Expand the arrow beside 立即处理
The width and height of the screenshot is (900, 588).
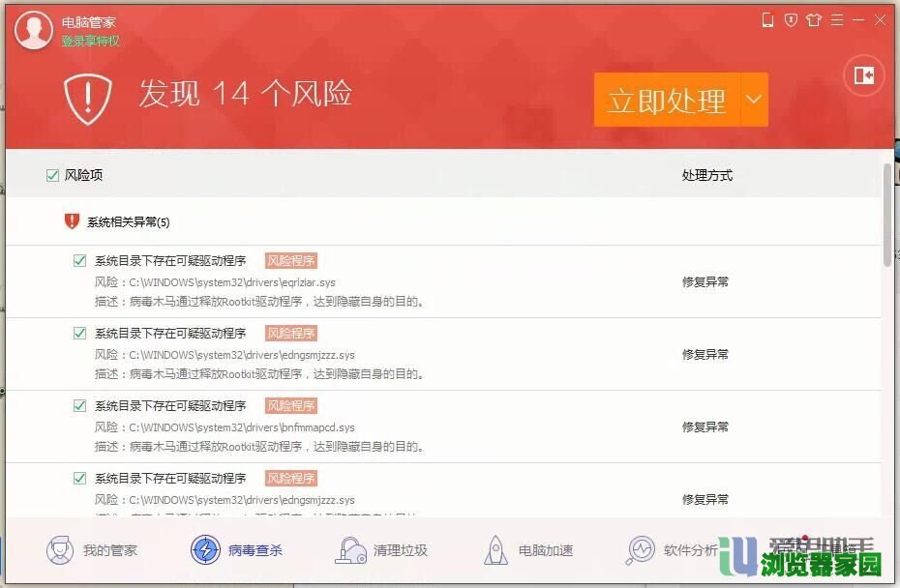tap(754, 100)
